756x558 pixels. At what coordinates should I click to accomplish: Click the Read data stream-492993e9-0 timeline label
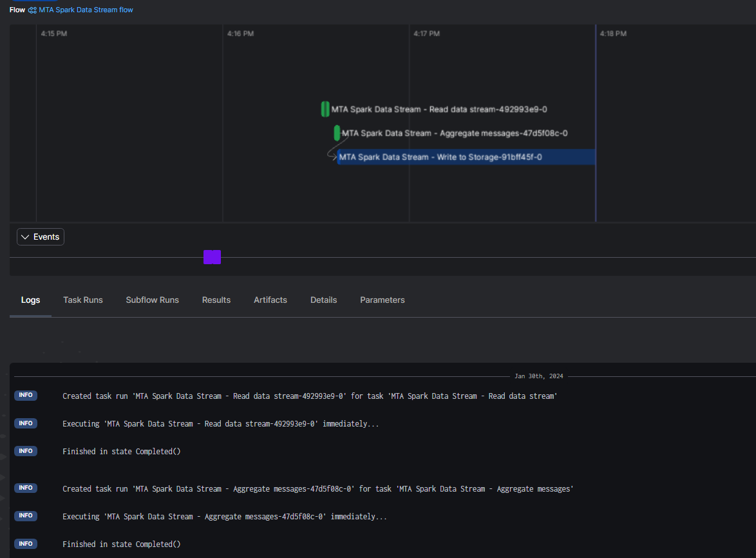439,110
